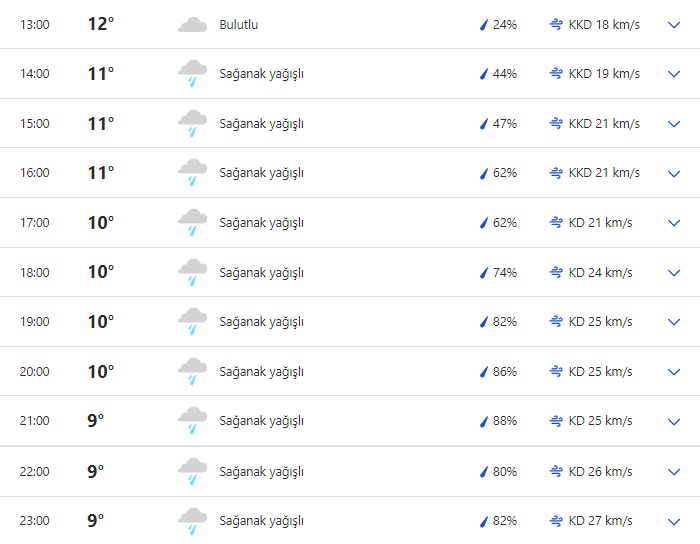Click the wind icon beside KD 27 km/s

click(556, 521)
